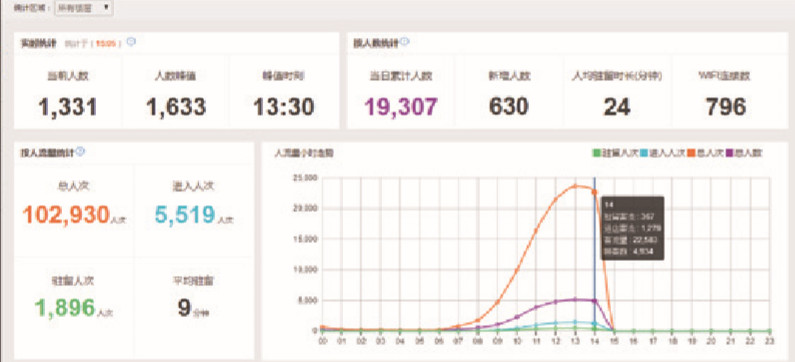Click the 102,930 total visits figure
Screen dimensions: 795x362
66,214
